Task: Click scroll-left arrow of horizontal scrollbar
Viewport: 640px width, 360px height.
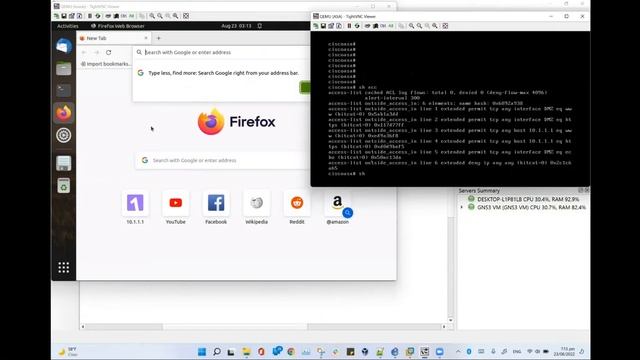Action: point(83,327)
